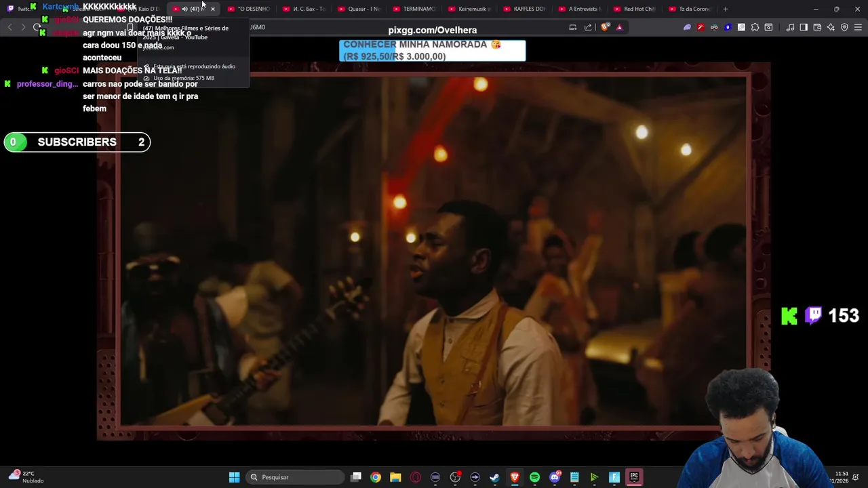Open the red wand extension icon
This screenshot has height=488, width=868.
pos(701,27)
